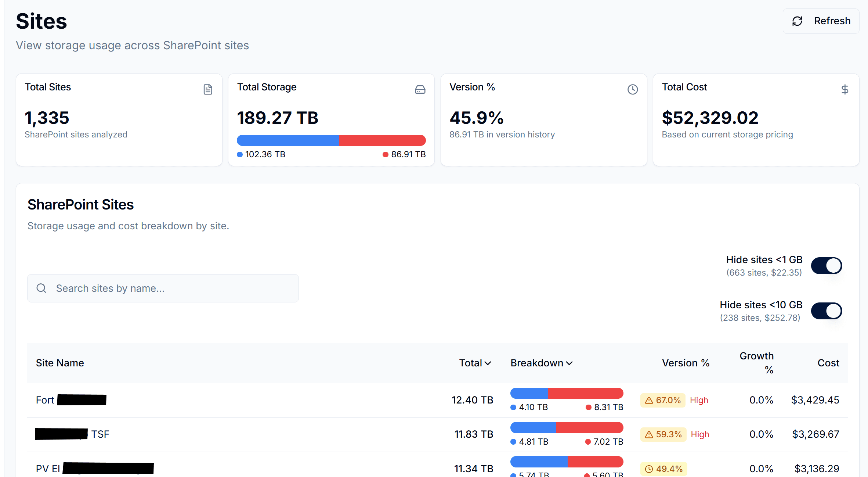Click the clock icon on Version % card
This screenshot has height=477, width=868.
(x=632, y=89)
